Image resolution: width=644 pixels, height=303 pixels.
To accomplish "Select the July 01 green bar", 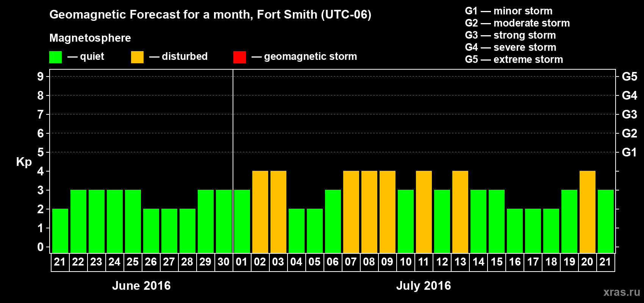I will tap(242, 221).
